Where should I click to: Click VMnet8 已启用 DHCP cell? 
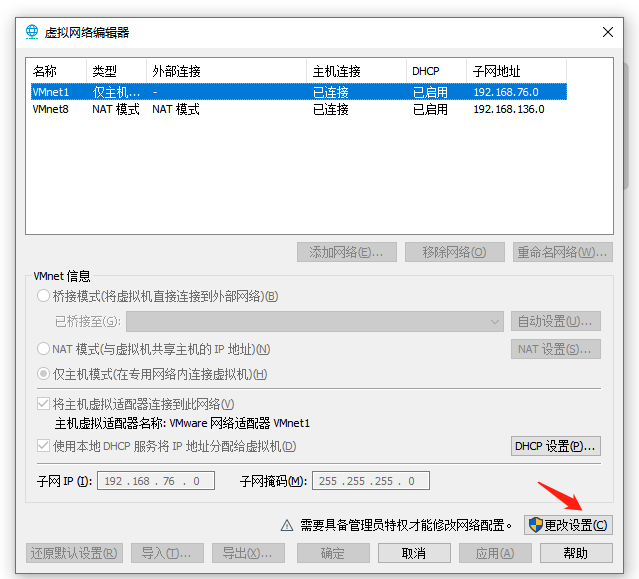pos(430,109)
